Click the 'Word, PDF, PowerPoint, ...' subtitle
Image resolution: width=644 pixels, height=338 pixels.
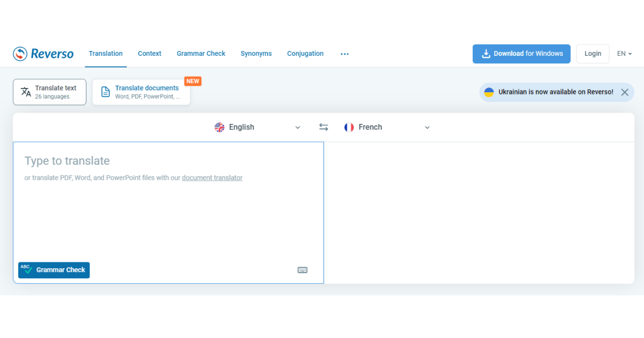point(148,97)
